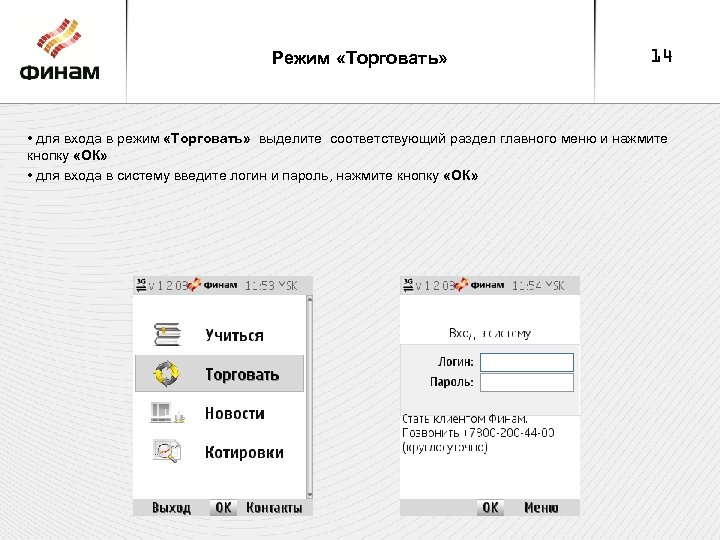Click the 11:53 MSK time display
The width and height of the screenshot is (720, 540).
click(271, 286)
